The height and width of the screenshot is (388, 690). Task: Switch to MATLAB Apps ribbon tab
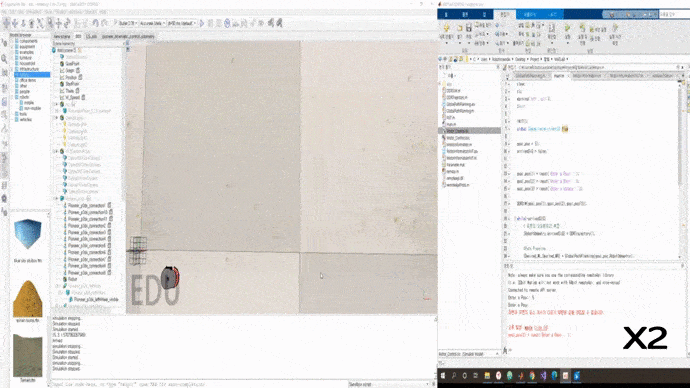click(484, 15)
